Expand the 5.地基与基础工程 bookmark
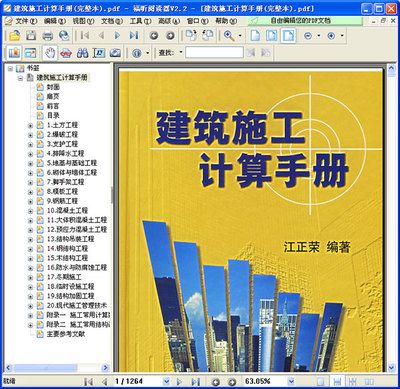Image resolution: width=400 pixels, height=389 pixels. tap(30, 164)
